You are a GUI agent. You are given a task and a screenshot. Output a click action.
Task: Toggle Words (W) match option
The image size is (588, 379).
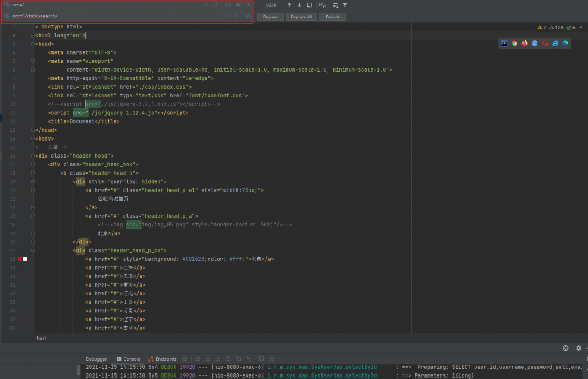(x=238, y=5)
